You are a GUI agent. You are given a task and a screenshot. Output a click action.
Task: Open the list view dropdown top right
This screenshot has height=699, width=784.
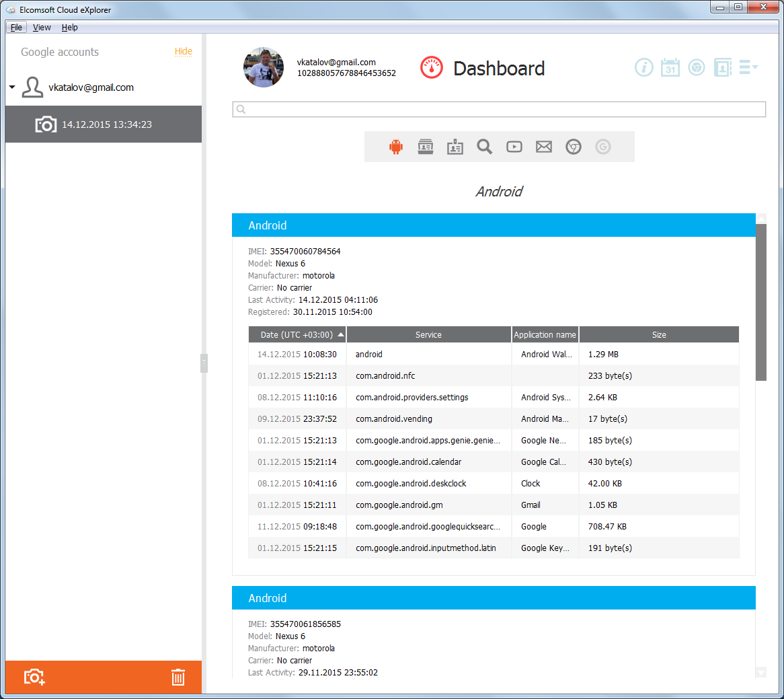pos(748,67)
